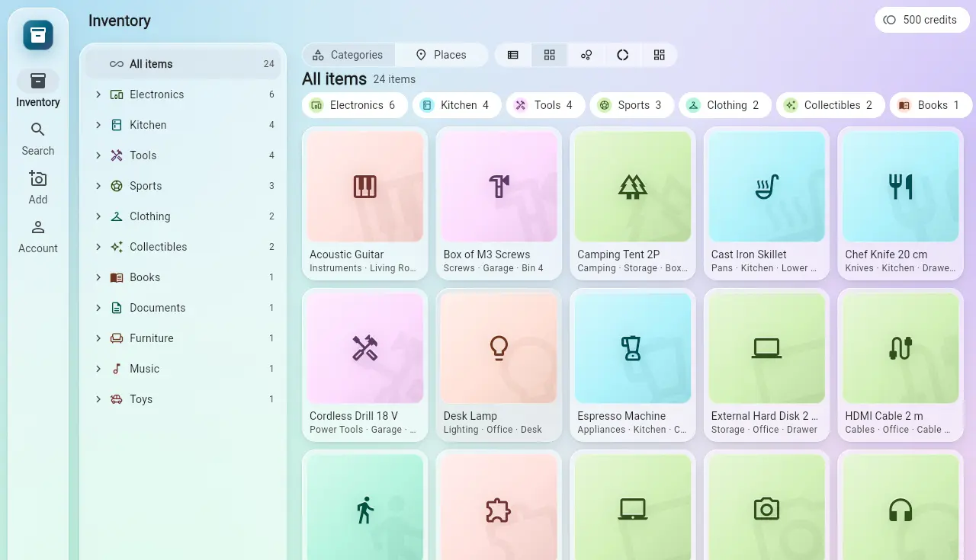Switch to the list view layout

[513, 55]
